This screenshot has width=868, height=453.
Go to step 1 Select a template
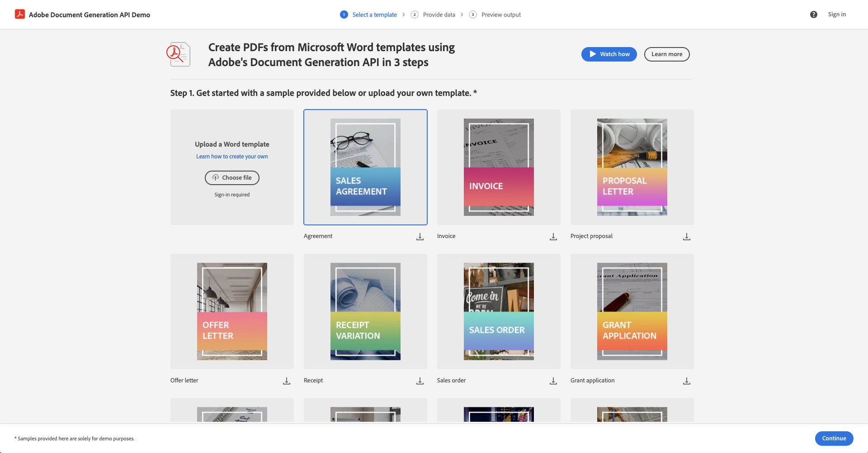368,14
